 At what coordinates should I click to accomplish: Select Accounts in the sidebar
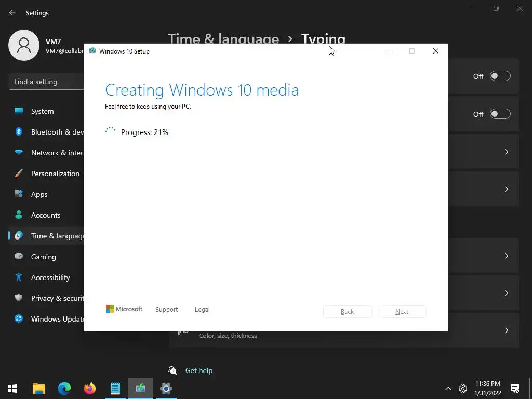click(x=46, y=215)
